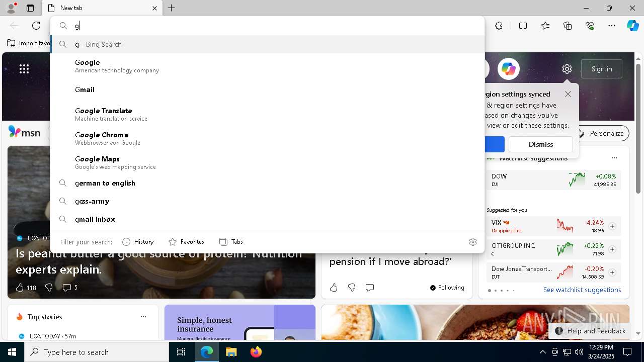Viewport: 644px width, 362px height.
Task: Open Browser essentials heart icon
Action: point(590,26)
